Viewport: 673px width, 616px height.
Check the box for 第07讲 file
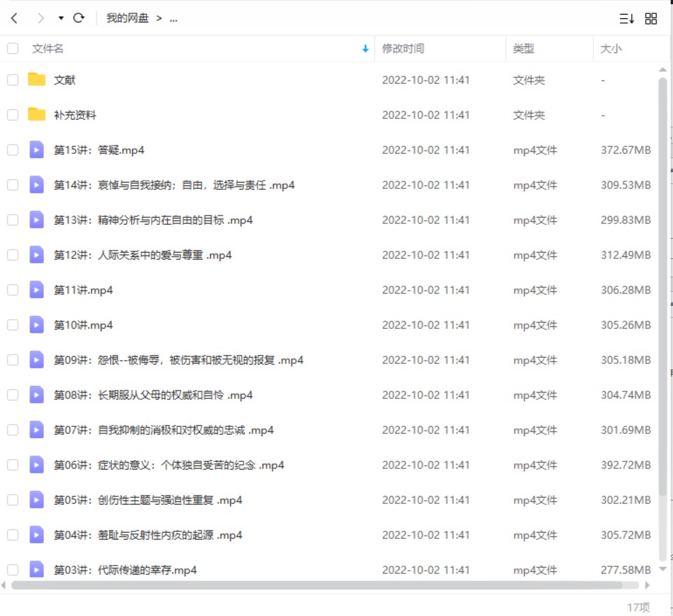[13, 430]
